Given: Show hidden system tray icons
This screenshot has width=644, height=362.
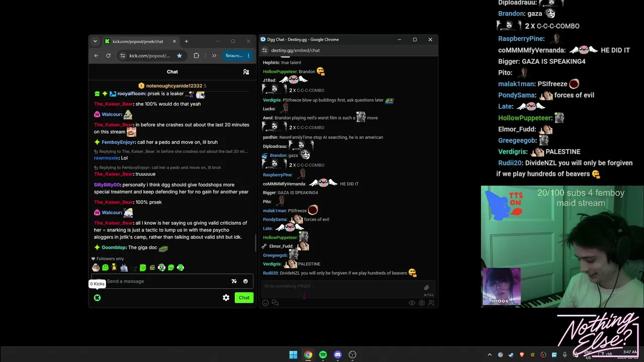Looking at the screenshot, I should 490,355.
